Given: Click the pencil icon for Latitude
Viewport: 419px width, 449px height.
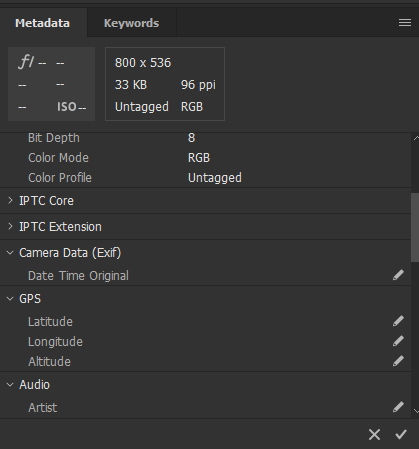Looking at the screenshot, I should pos(398,321).
